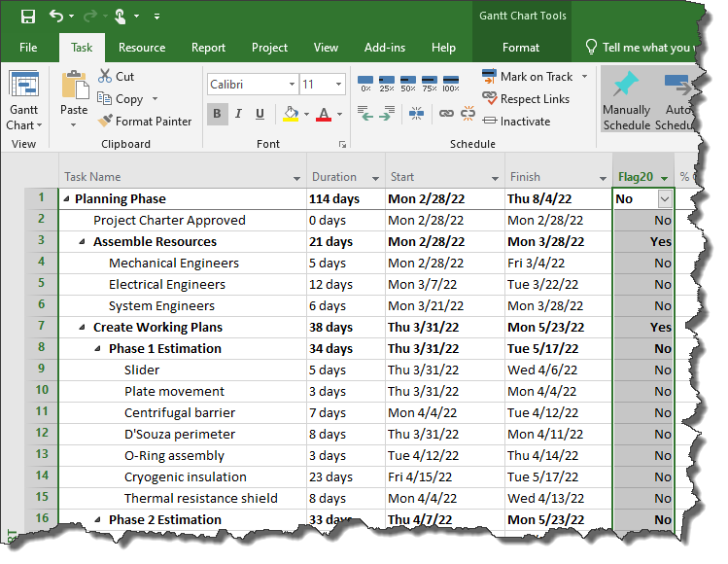This screenshot has width=728, height=564.
Task: Mark task 75% complete
Action: (x=430, y=84)
